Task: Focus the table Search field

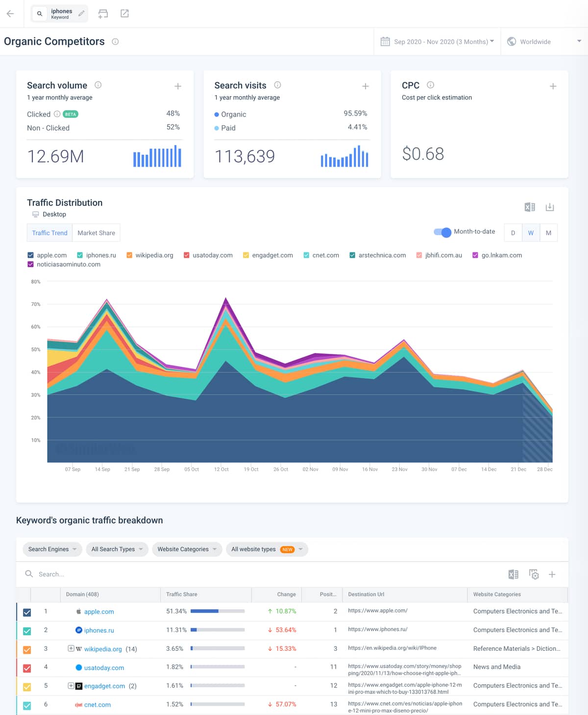Action: (x=265, y=574)
